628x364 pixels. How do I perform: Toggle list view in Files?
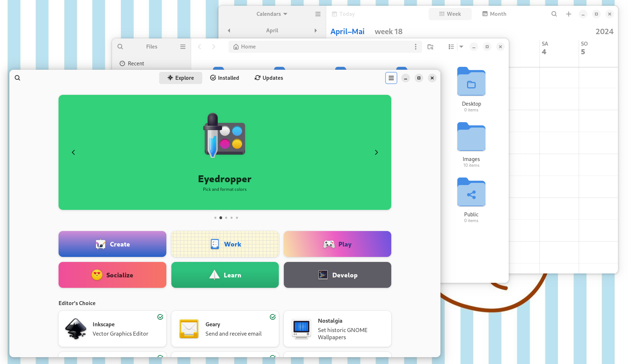point(451,47)
